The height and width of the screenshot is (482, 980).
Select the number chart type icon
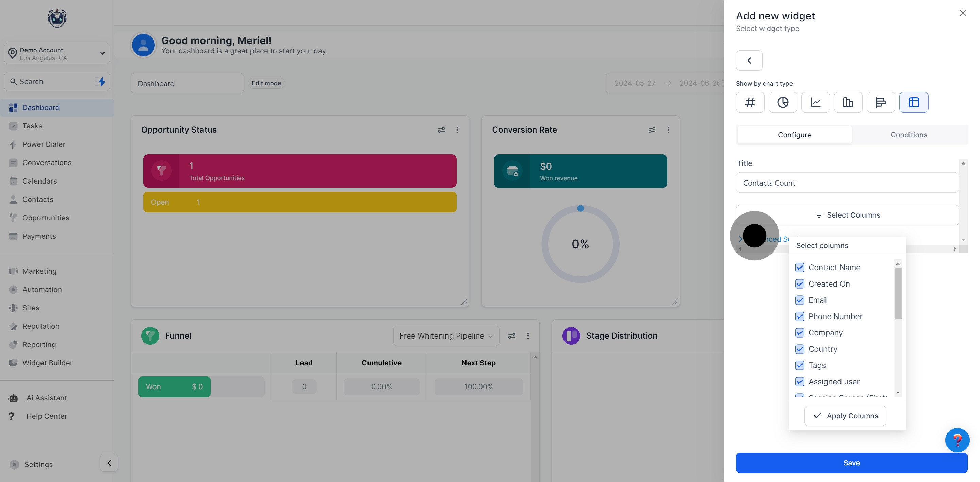coord(750,102)
